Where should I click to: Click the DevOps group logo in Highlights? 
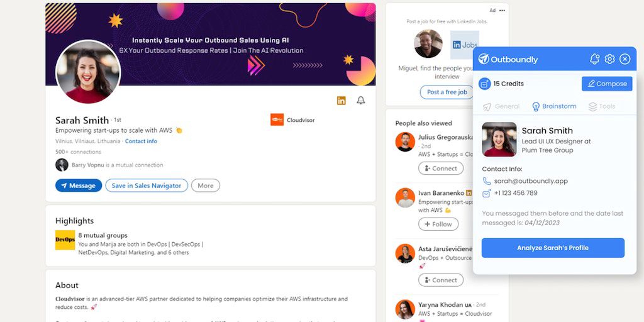click(65, 240)
